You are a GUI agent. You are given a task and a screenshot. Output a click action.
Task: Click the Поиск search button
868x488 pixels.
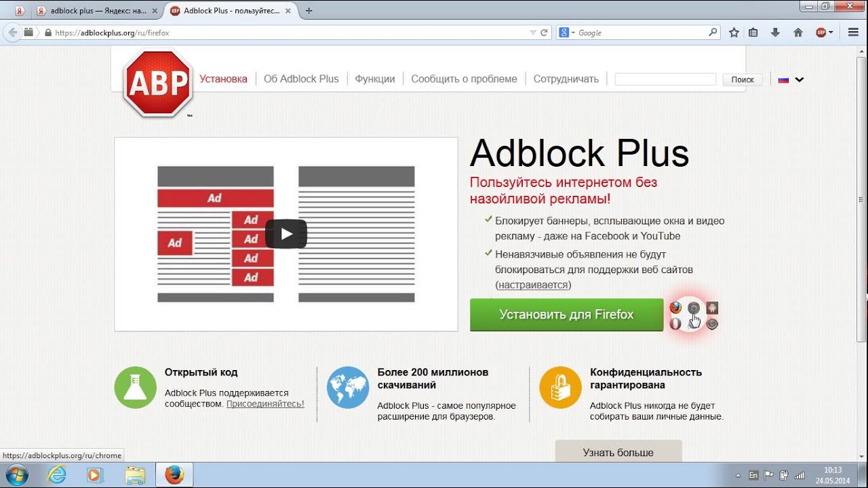click(x=743, y=79)
